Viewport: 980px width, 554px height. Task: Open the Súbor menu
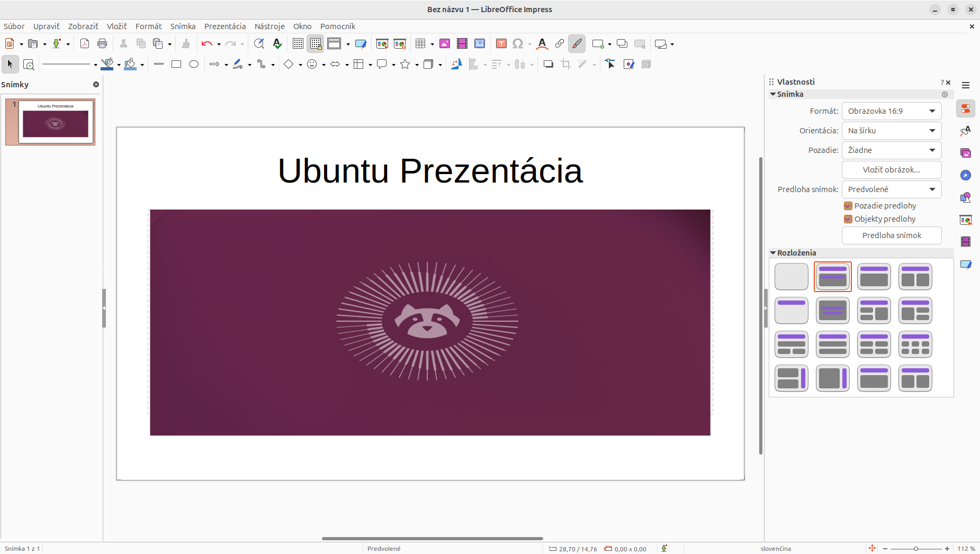pos(14,26)
